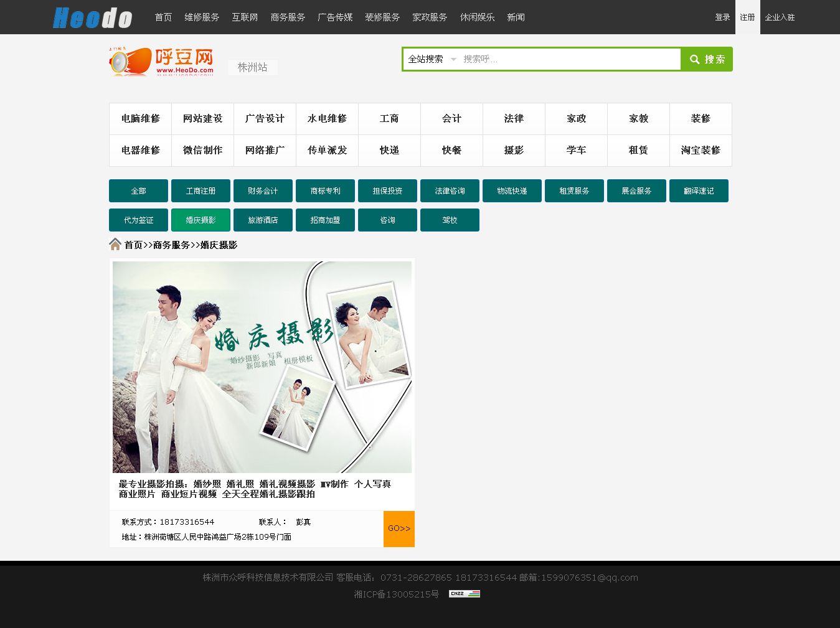Click 商务服务 in the breadcrumb
The height and width of the screenshot is (628, 840).
pos(171,245)
